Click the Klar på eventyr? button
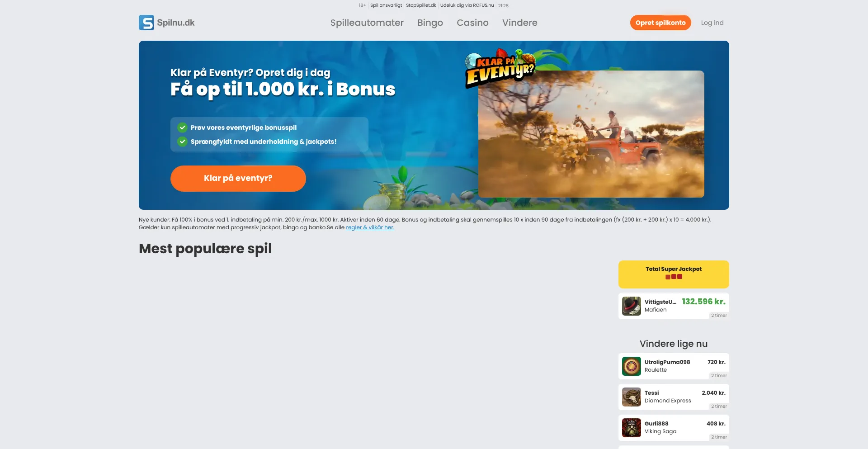 [238, 178]
